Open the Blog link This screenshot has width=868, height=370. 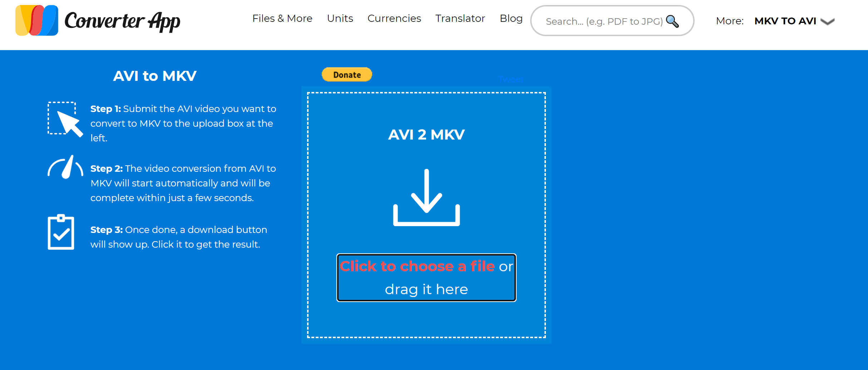tap(511, 18)
